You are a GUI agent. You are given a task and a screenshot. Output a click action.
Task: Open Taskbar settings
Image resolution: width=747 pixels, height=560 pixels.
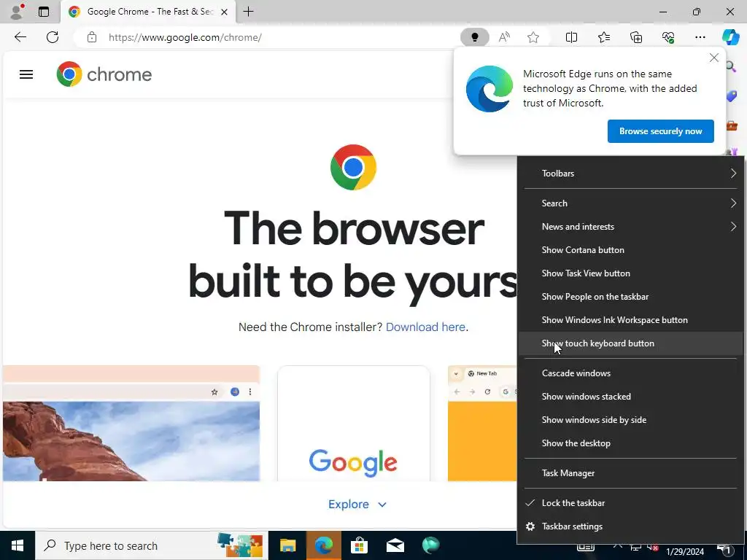(x=631, y=526)
